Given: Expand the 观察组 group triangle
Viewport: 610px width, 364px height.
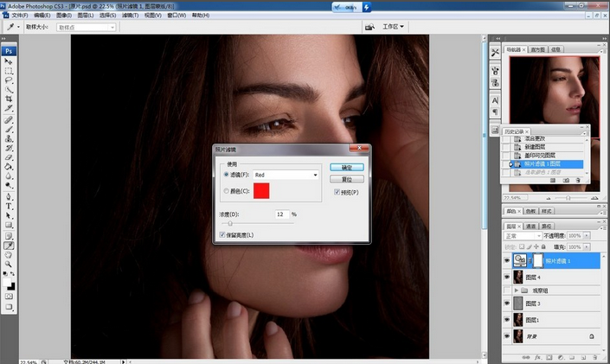Looking at the screenshot, I should pyautogui.click(x=517, y=291).
